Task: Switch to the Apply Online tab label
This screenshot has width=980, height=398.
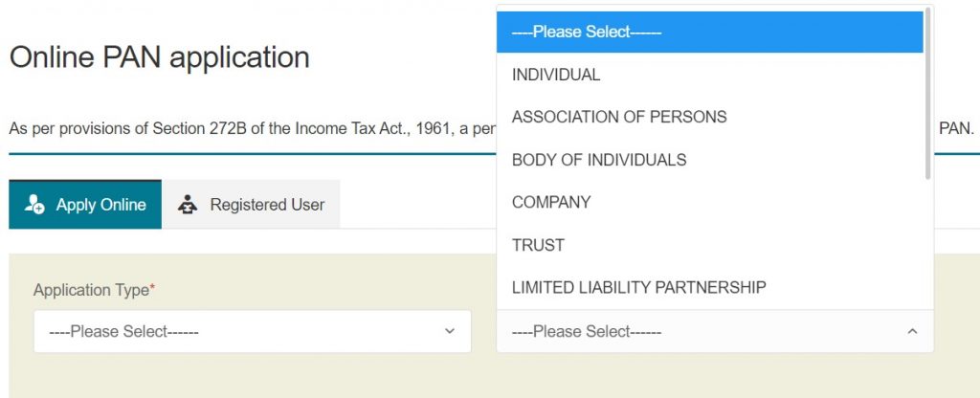Action: 100,205
